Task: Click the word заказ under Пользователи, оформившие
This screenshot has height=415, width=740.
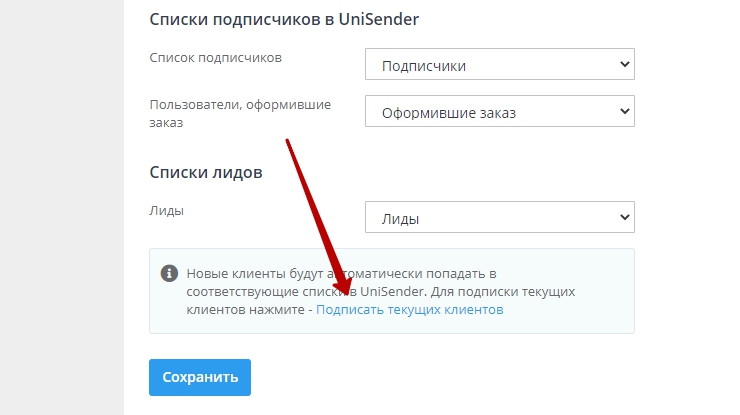Action: coord(169,122)
